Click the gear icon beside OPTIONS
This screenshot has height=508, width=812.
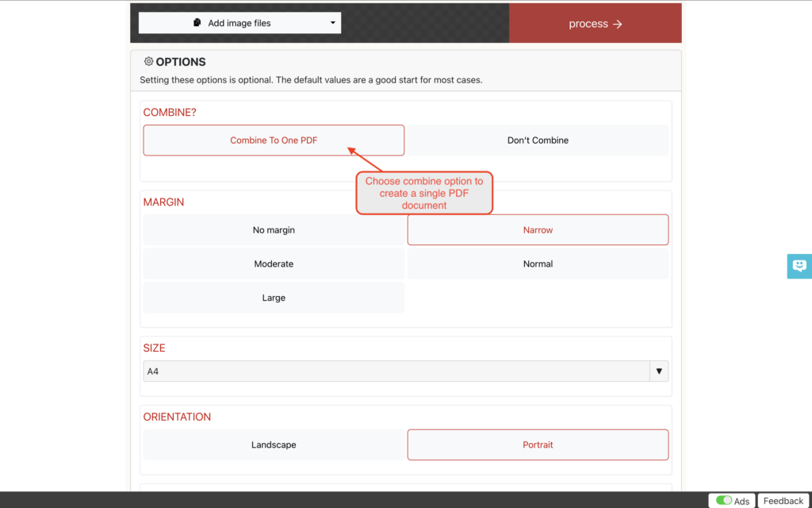pos(148,61)
